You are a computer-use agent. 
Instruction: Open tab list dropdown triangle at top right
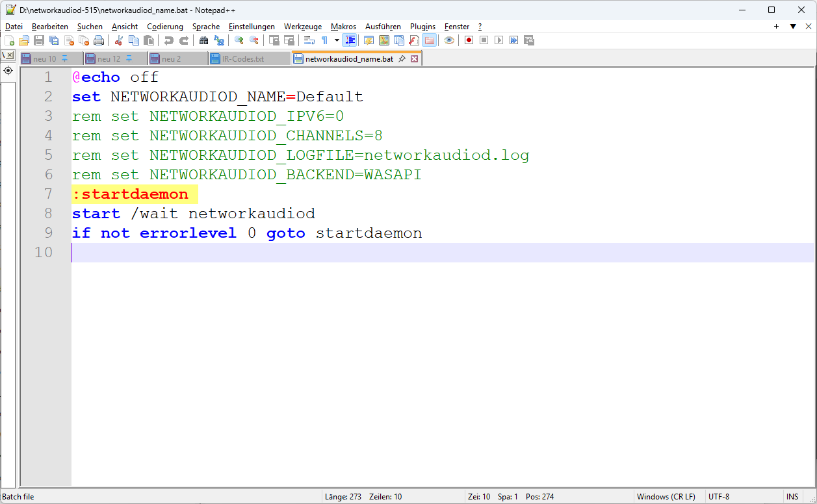click(x=793, y=27)
